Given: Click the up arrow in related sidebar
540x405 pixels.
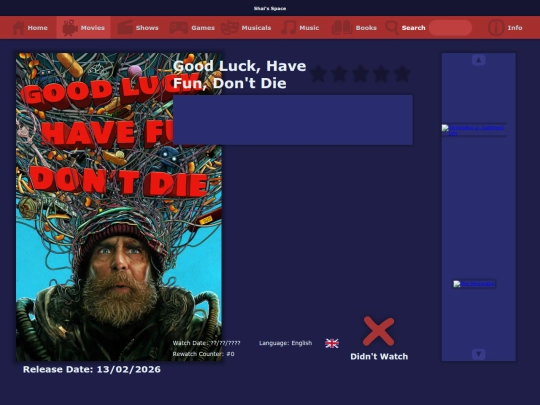Looking at the screenshot, I should (478, 60).
